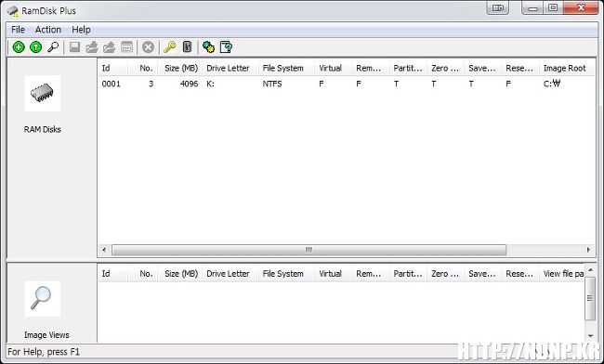Viewport: 604px width, 364px height.
Task: Click the up arrow of Image Views scrollbar
Action: point(590,270)
